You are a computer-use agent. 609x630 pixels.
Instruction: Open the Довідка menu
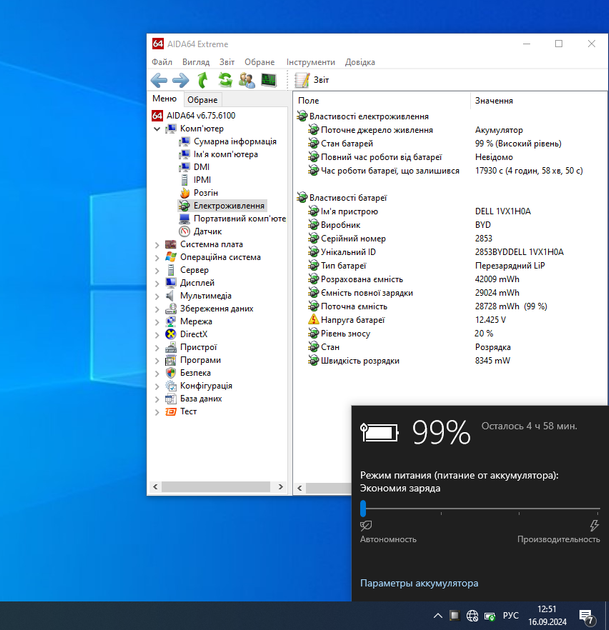click(x=360, y=62)
